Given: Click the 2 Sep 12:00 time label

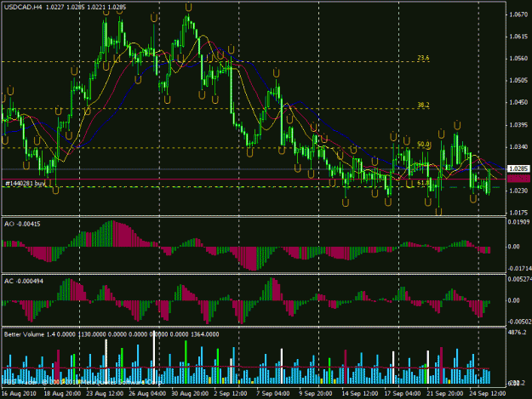Looking at the screenshot, I should tap(231, 394).
